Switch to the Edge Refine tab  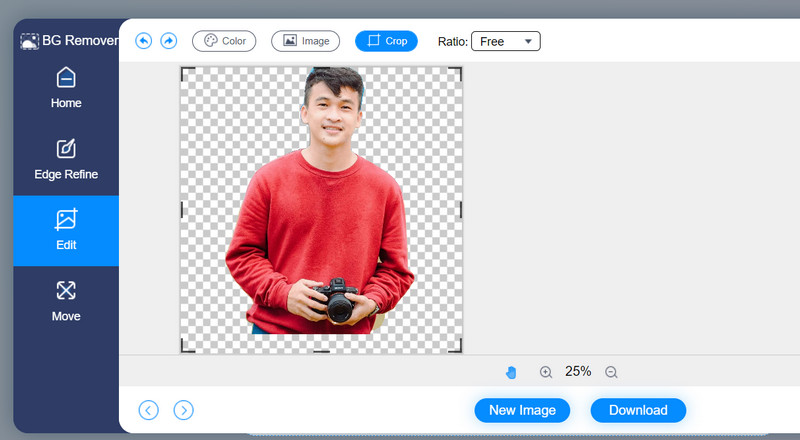(x=66, y=160)
